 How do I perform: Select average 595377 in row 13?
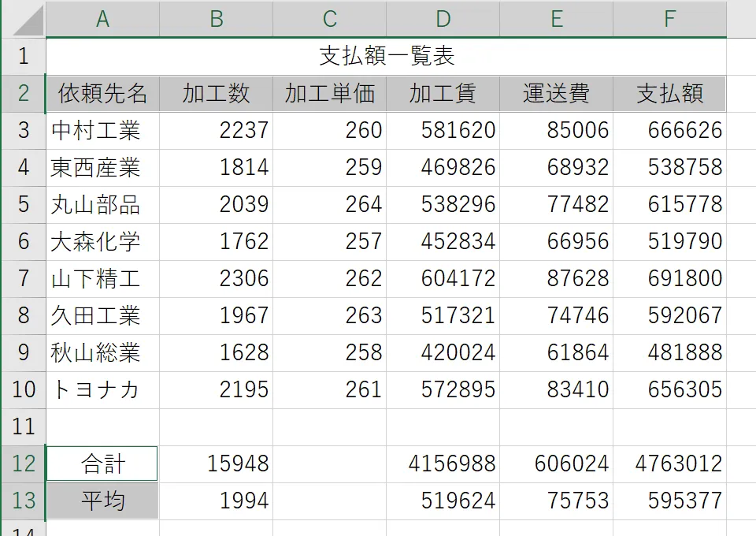click(x=669, y=501)
